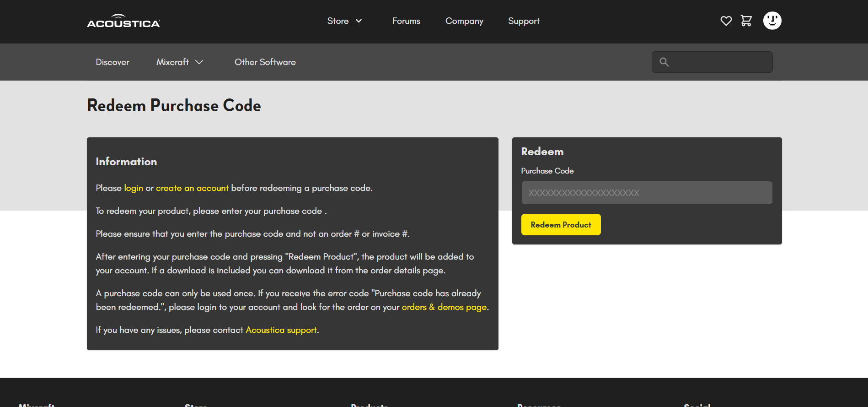Click the Redeem panel heading

pos(542,152)
